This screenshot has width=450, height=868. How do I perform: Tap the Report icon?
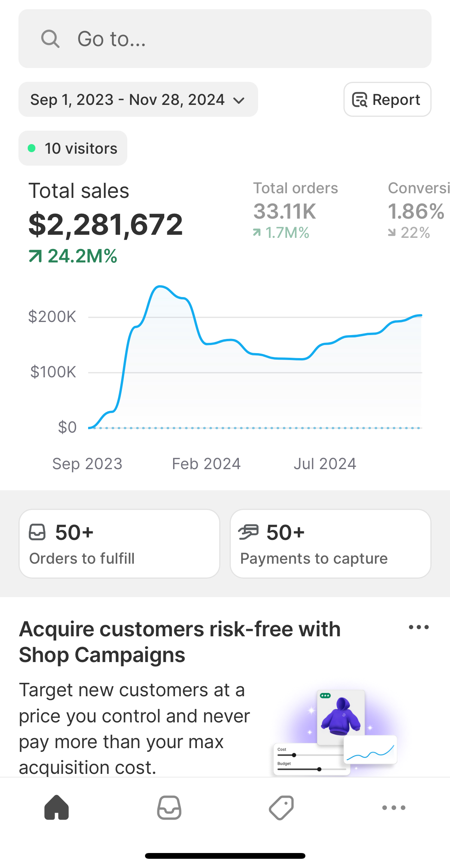pyautogui.click(x=360, y=100)
